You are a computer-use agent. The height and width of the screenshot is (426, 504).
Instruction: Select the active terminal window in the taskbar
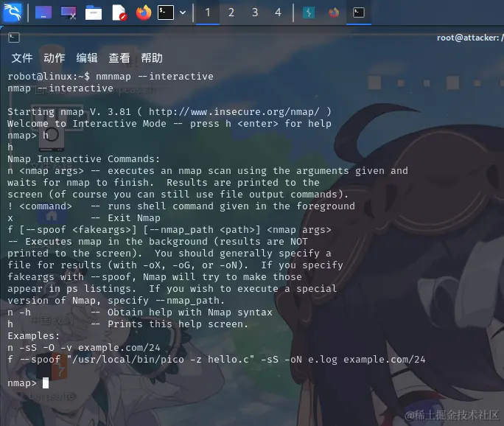click(x=359, y=13)
